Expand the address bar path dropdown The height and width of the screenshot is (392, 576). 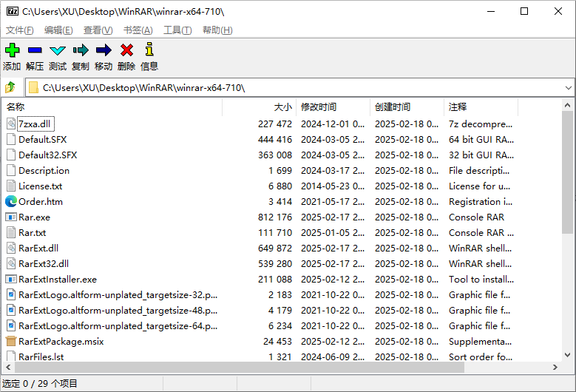569,88
